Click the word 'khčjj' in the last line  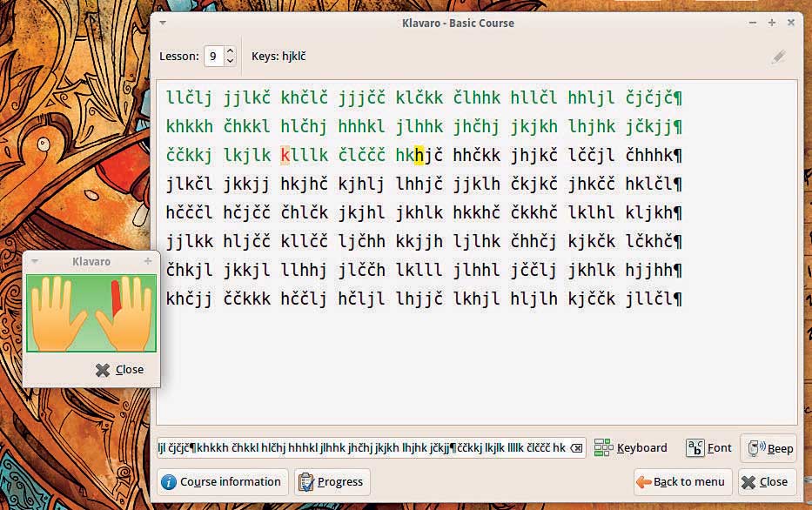click(x=190, y=299)
